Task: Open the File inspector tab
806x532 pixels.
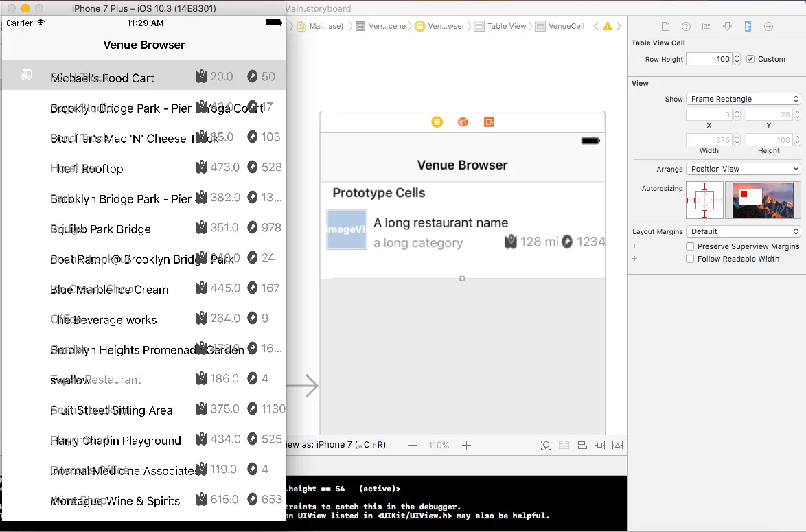Action: pyautogui.click(x=665, y=26)
